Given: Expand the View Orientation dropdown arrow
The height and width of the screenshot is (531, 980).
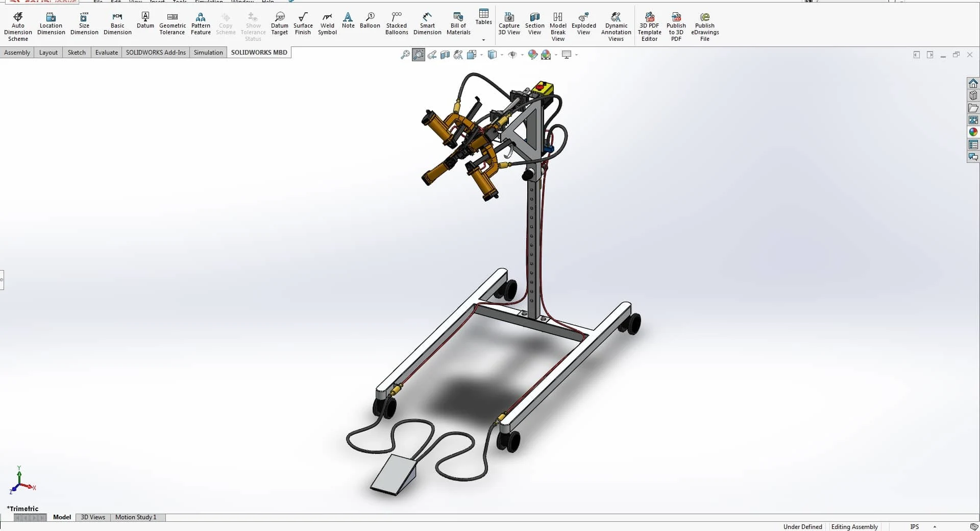Looking at the screenshot, I should [481, 55].
